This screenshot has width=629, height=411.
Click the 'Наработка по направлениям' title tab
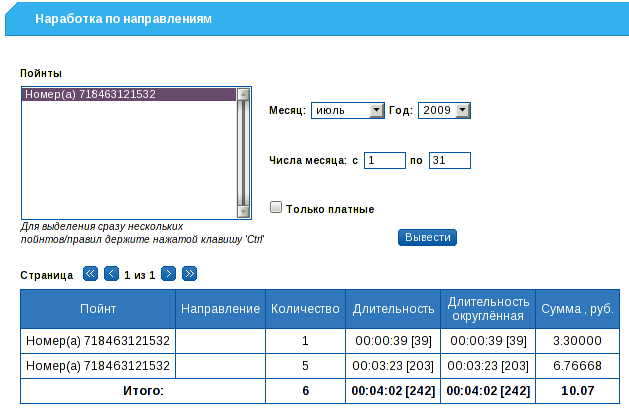123,18
